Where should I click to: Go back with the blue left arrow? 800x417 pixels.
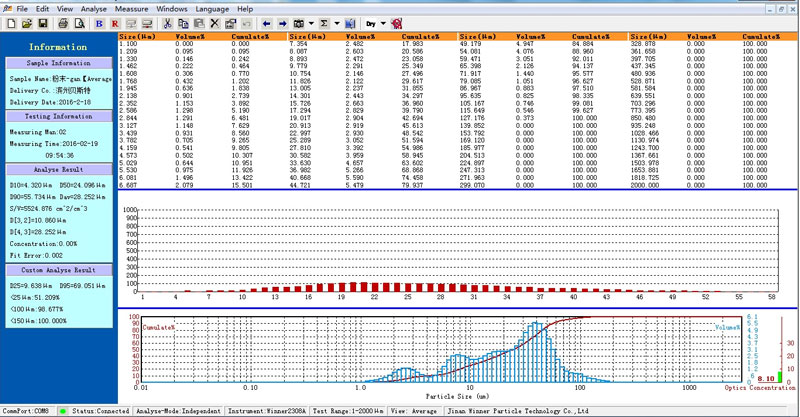266,22
